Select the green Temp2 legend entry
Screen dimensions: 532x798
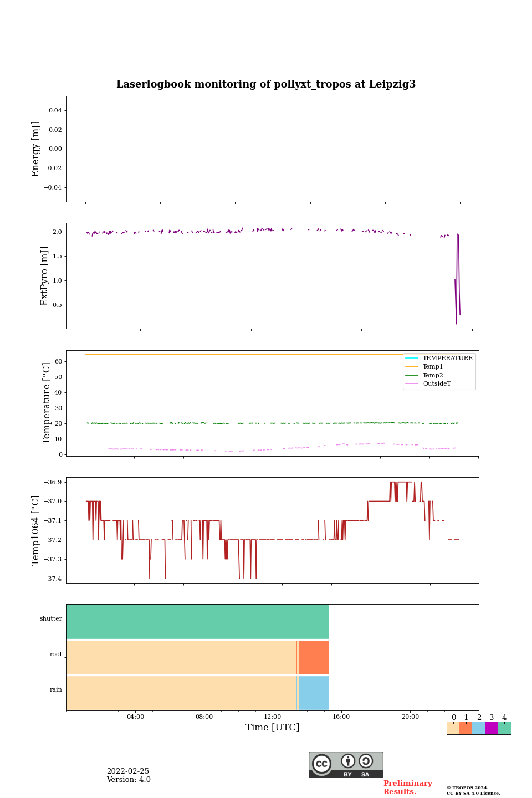433,375
